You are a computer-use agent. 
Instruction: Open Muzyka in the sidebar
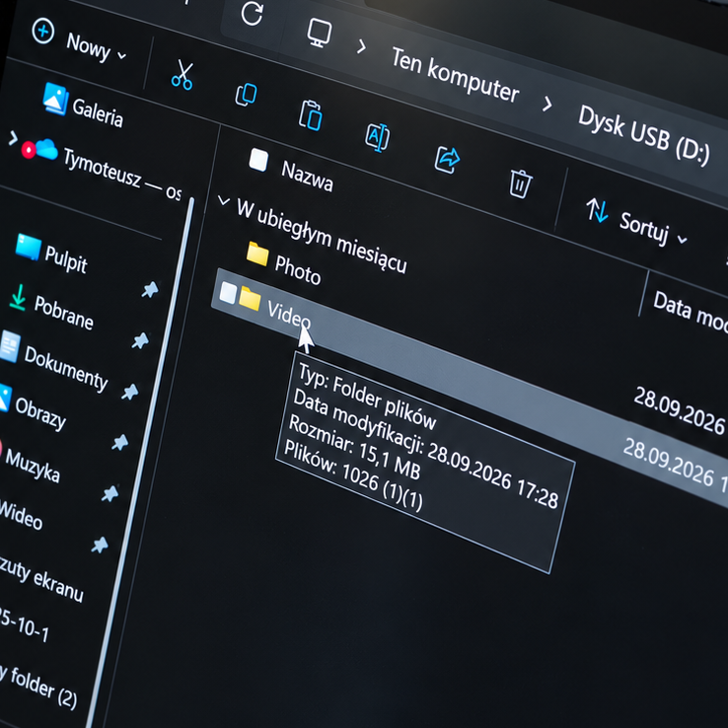(33, 467)
